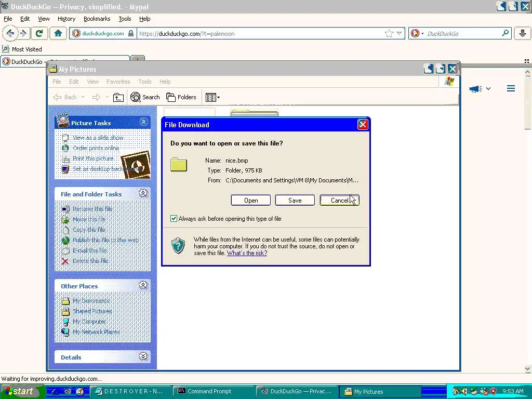Screen dimensions: 532x399
Task: Click the Search toolbar button in My Pictures
Action: (x=145, y=97)
